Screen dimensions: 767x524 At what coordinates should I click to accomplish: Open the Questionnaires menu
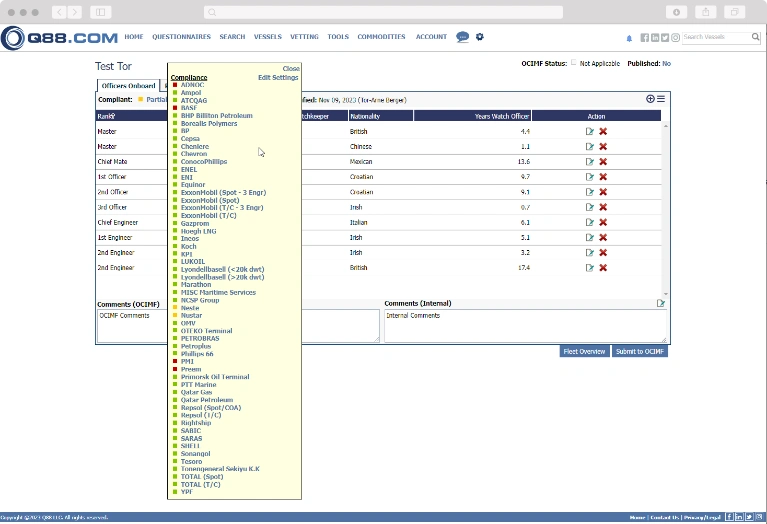180,37
